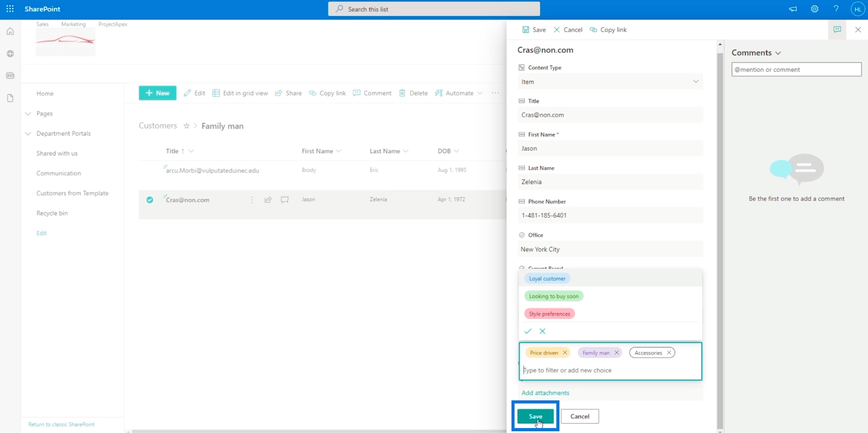The image size is (868, 433).
Task: Open Edit in grid view
Action: click(x=240, y=93)
